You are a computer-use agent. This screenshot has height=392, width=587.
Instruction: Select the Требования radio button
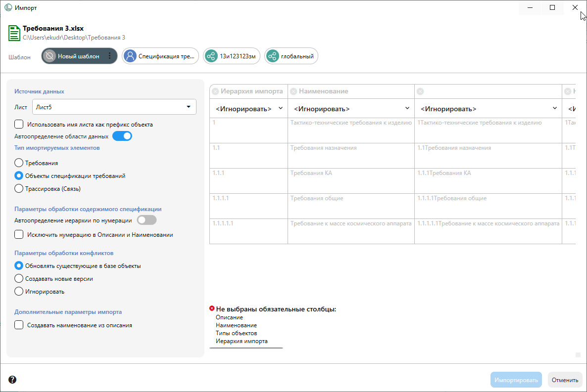(19, 163)
